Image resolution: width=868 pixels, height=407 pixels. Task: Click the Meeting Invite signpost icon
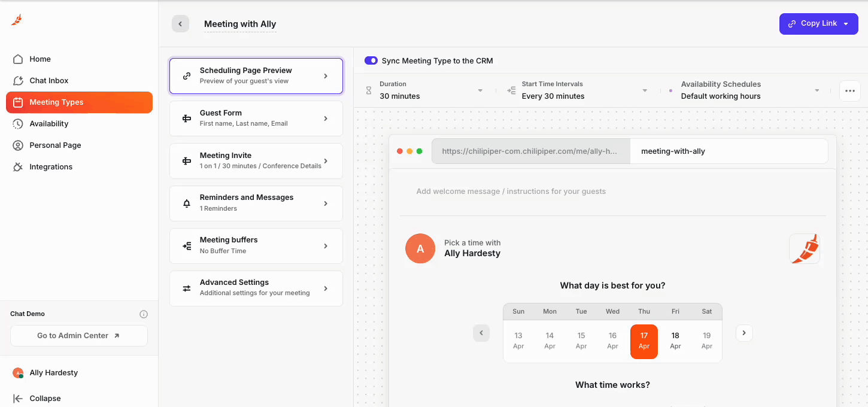tap(187, 161)
